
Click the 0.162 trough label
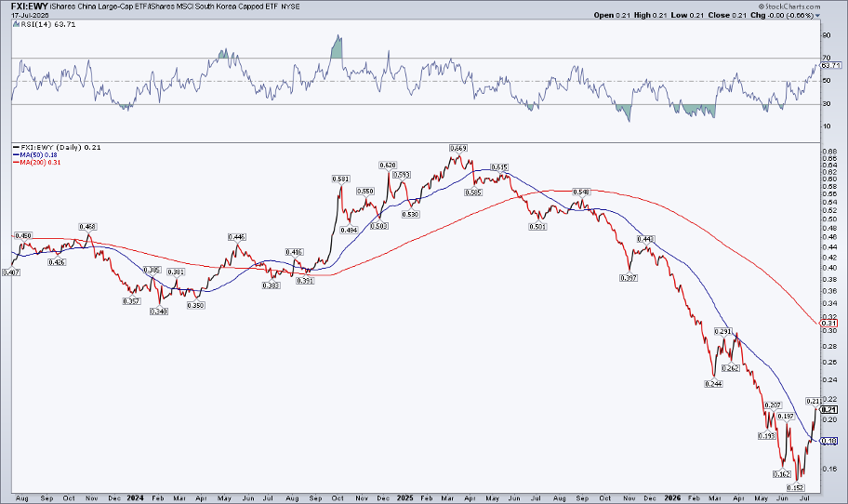[x=781, y=474]
